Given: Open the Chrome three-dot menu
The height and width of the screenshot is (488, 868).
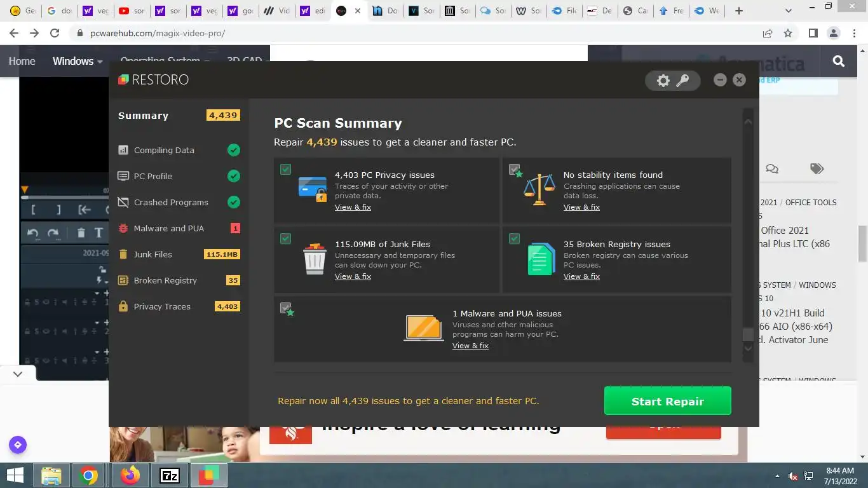Looking at the screenshot, I should tap(854, 33).
